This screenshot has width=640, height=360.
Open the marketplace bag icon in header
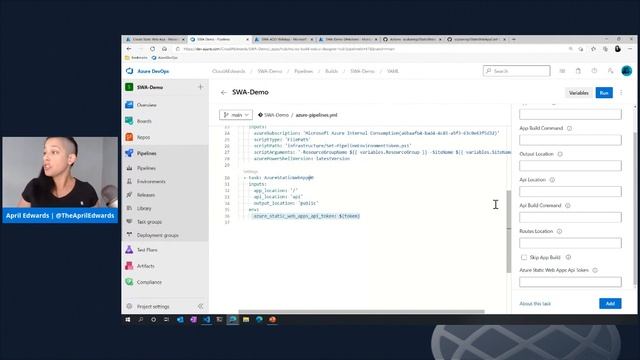coord(578,71)
